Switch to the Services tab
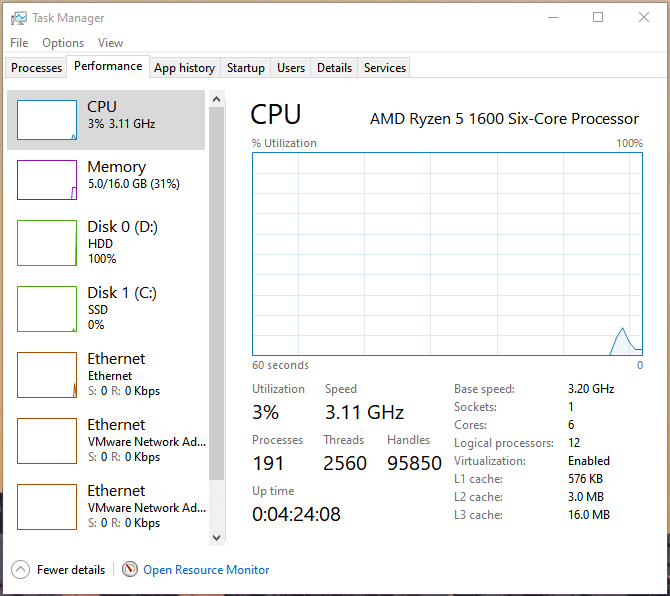Viewport: 670px width, 596px height. click(385, 68)
